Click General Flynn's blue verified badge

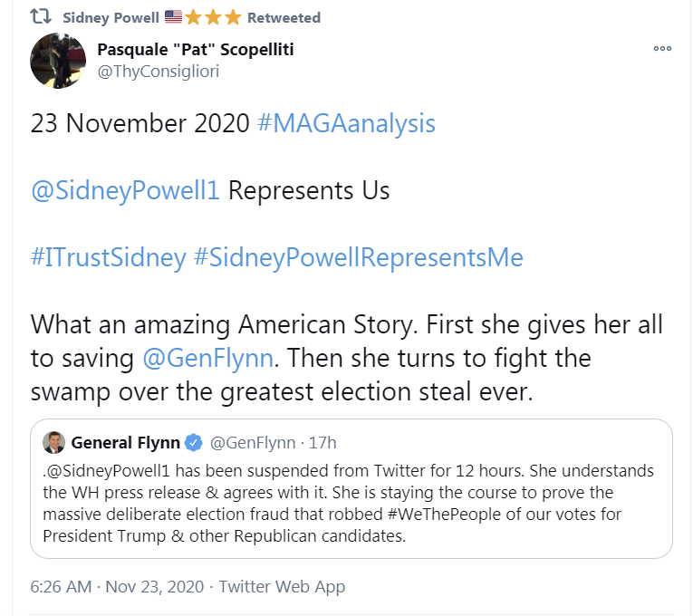point(193,442)
